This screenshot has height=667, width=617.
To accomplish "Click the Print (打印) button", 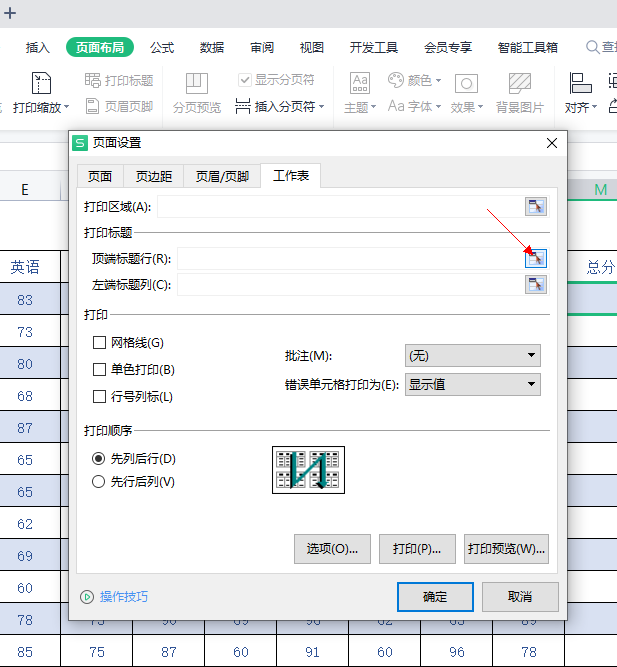I will tap(417, 549).
